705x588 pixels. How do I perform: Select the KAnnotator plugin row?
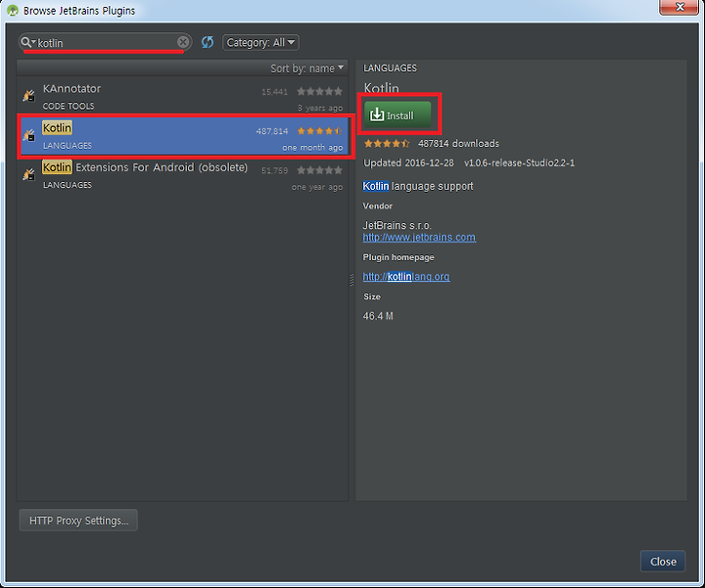pyautogui.click(x=182, y=97)
